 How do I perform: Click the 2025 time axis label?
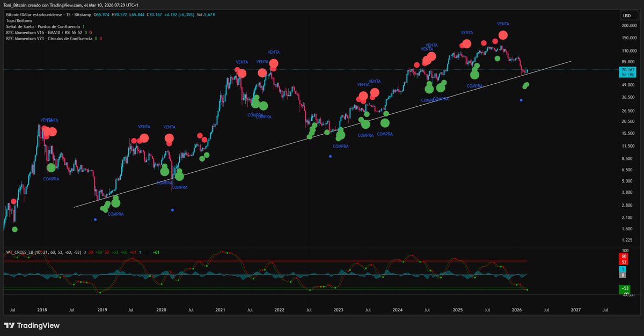click(x=457, y=310)
